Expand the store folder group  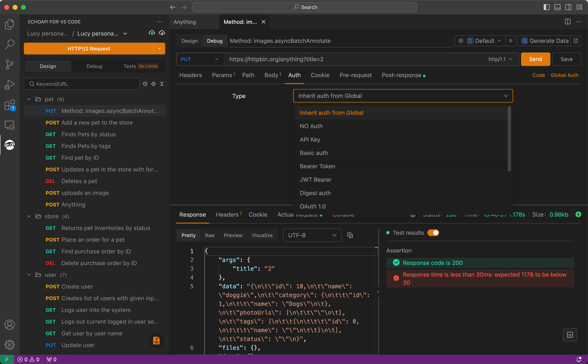coord(28,216)
